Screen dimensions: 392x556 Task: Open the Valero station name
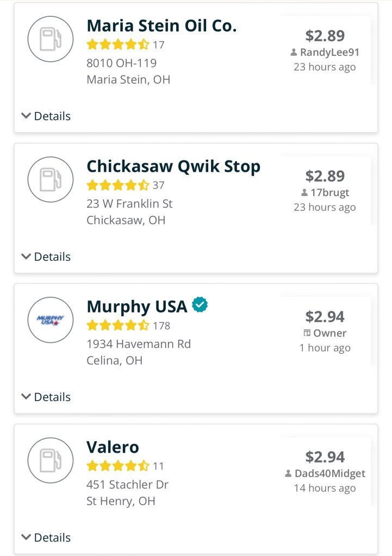click(x=113, y=447)
